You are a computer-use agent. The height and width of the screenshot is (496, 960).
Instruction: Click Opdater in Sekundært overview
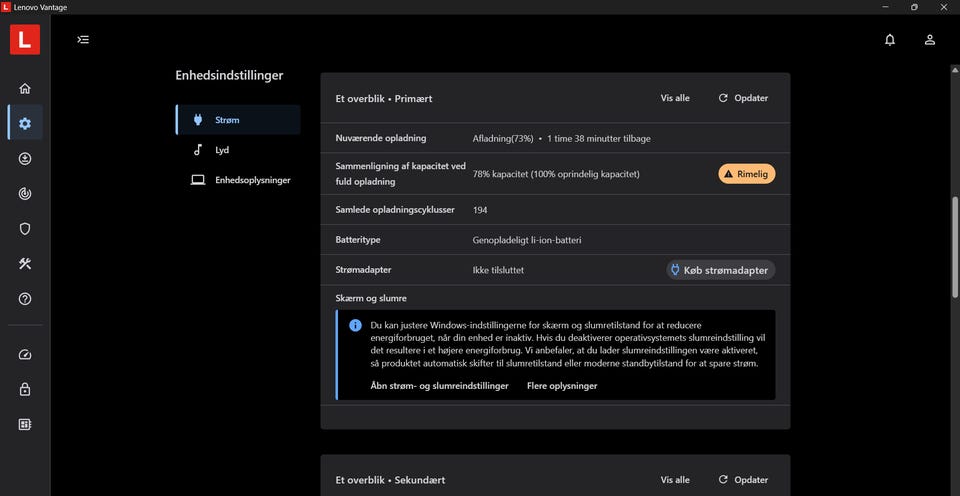[x=743, y=480]
